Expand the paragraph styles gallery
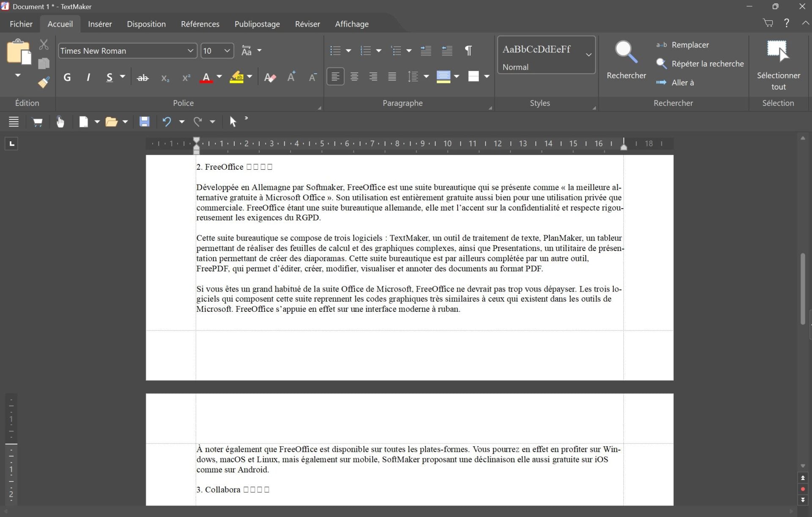Screen dimensions: 812x517 [588, 55]
